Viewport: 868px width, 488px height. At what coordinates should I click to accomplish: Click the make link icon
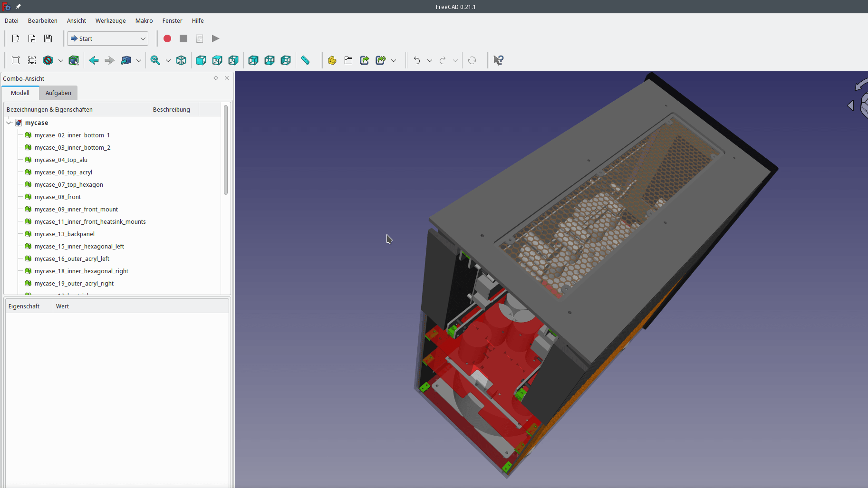[x=365, y=60]
